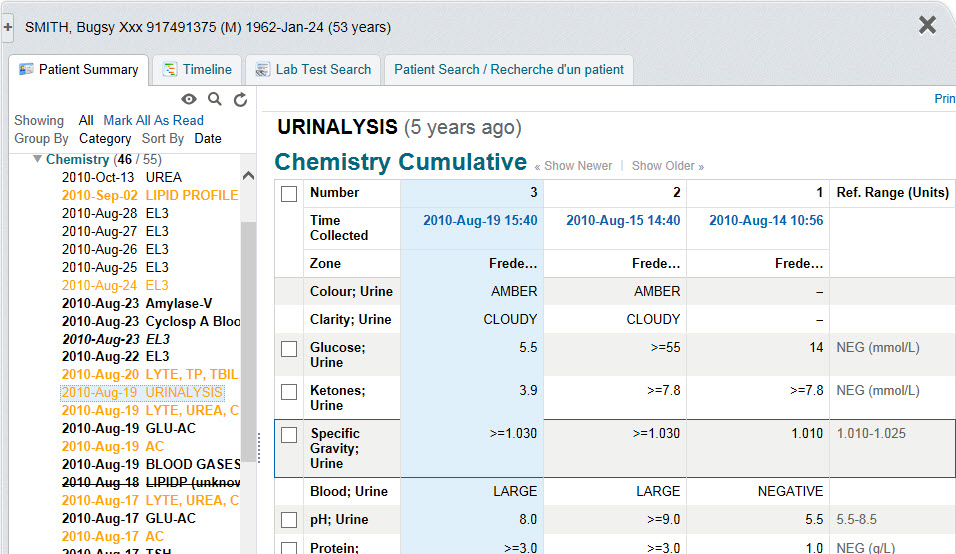Viewport: 956px width, 554px height.
Task: Click the Ref. Range (Units) column header
Action: tap(893, 193)
